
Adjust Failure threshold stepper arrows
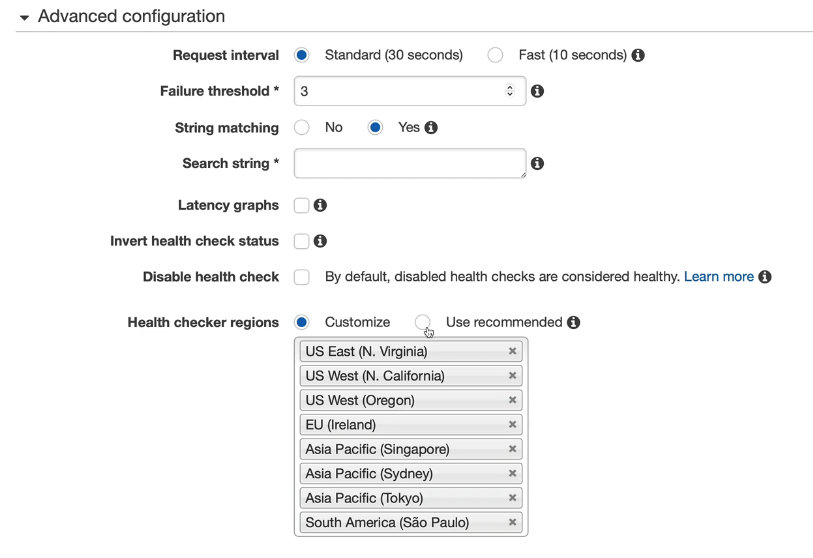(x=510, y=91)
